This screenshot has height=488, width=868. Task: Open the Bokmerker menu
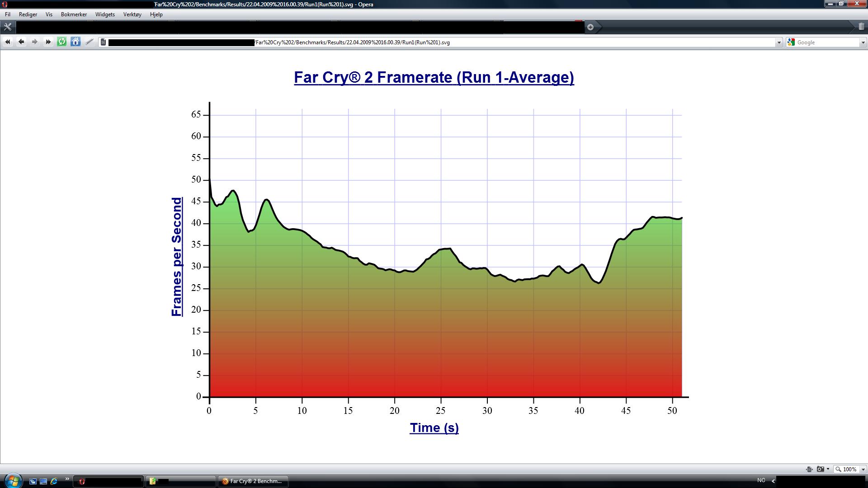coord(74,14)
